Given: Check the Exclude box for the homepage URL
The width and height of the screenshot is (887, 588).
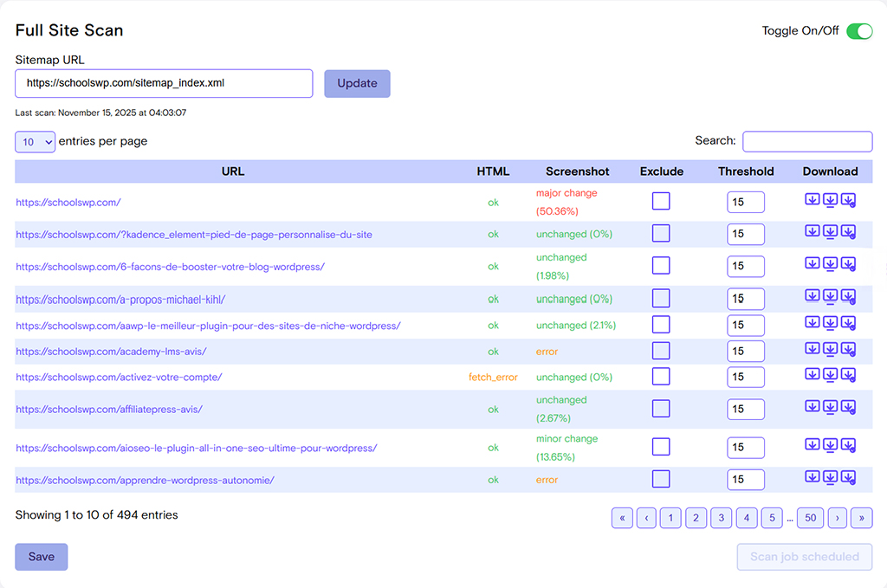Looking at the screenshot, I should tap(661, 200).
